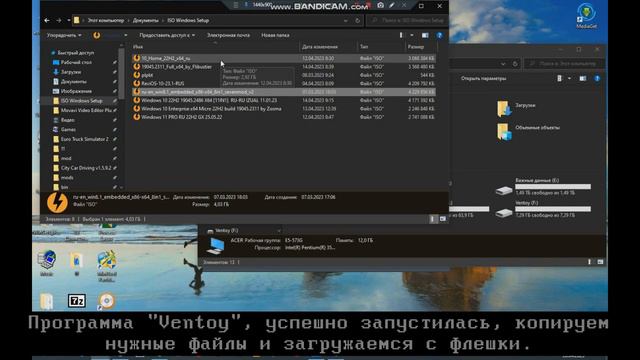640x360 pixels.
Task: Click the ISO icon of Windows 11 PRO RU
Action: click(x=137, y=117)
